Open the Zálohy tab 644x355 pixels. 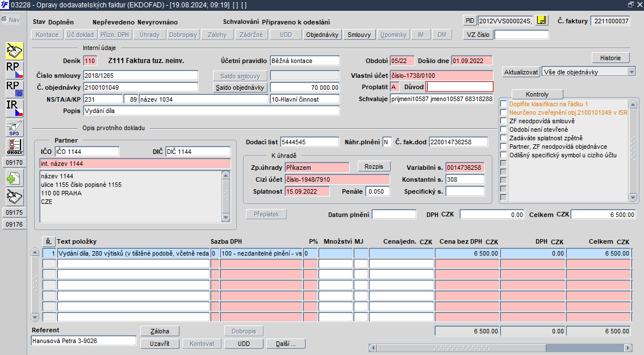click(x=218, y=35)
